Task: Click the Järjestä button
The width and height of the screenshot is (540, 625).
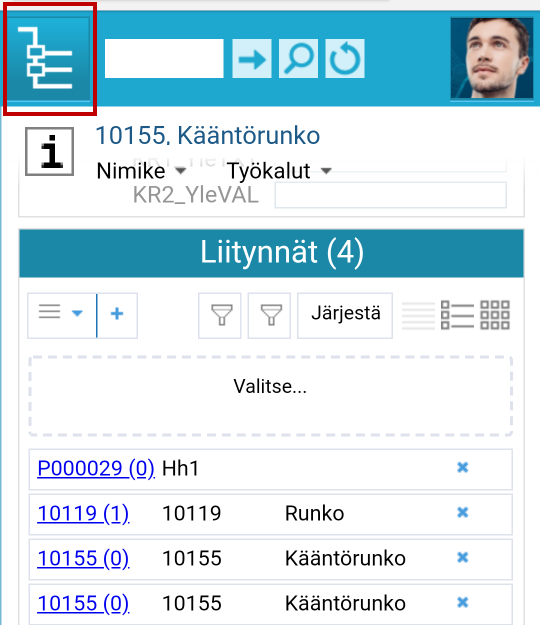Action: [345, 316]
